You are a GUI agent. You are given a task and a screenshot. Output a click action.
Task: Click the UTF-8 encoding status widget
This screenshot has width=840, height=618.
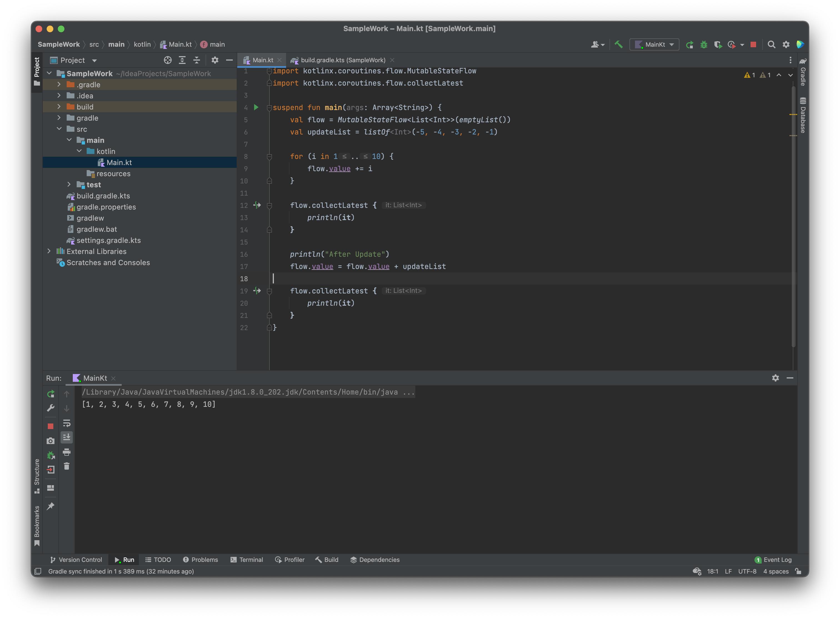[747, 571]
